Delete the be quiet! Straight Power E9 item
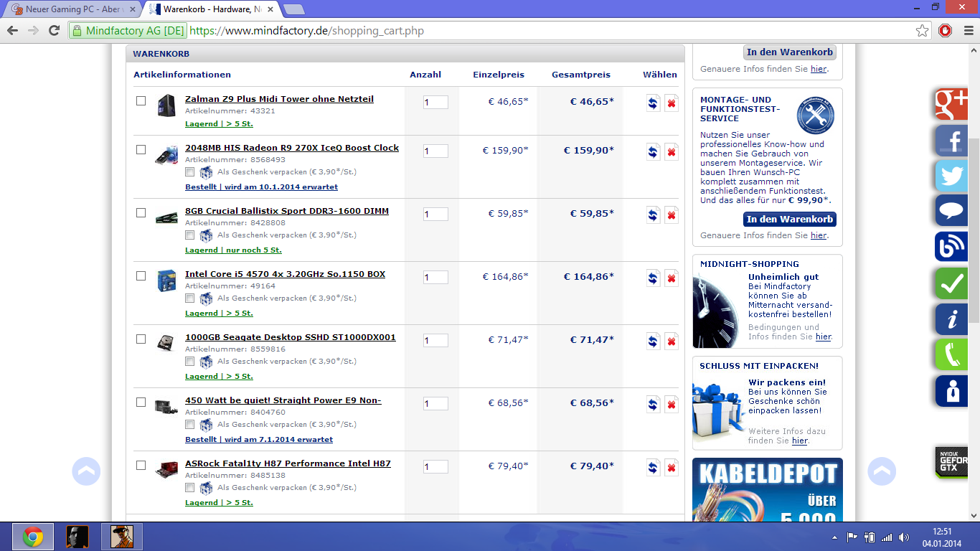Screen dimensions: 980x551 (672, 405)
